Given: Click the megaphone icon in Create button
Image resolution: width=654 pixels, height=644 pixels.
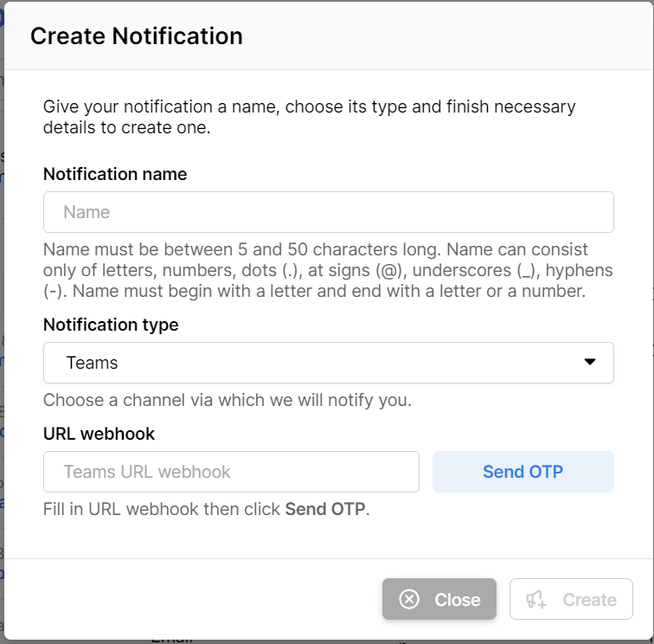Looking at the screenshot, I should click(536, 600).
